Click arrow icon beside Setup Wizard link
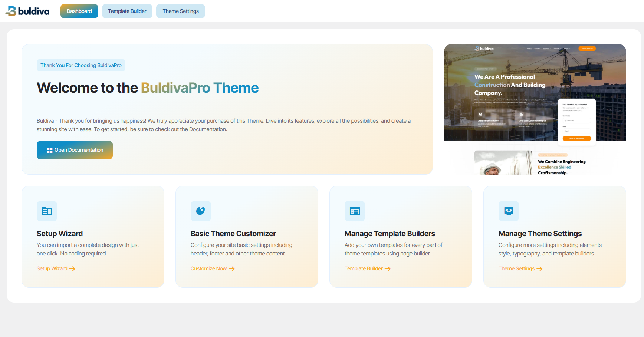 coord(72,269)
